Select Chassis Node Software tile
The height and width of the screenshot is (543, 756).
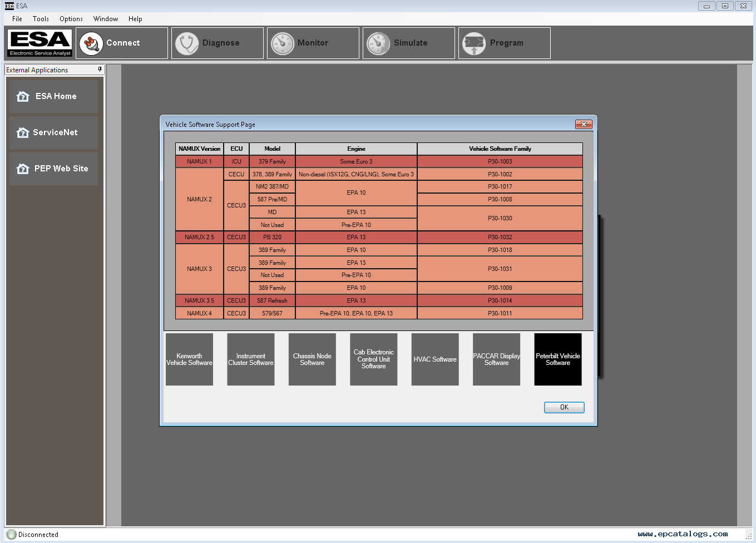[312, 359]
